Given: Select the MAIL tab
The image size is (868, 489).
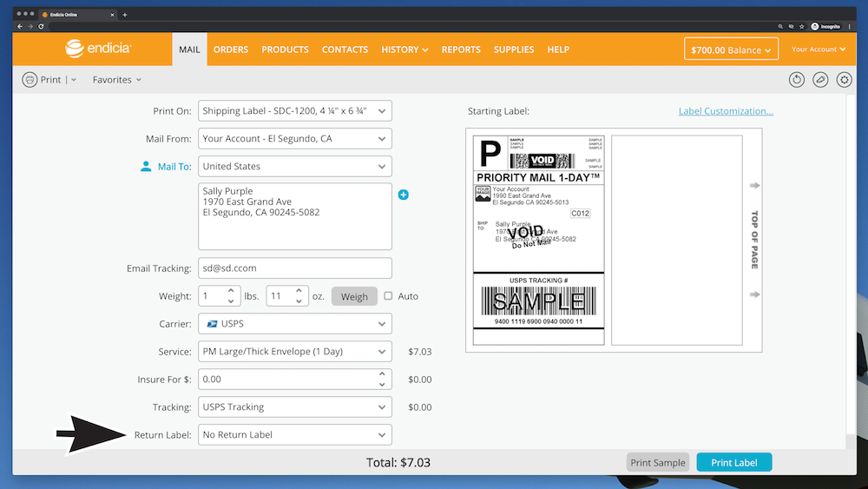Looking at the screenshot, I should coord(189,50).
